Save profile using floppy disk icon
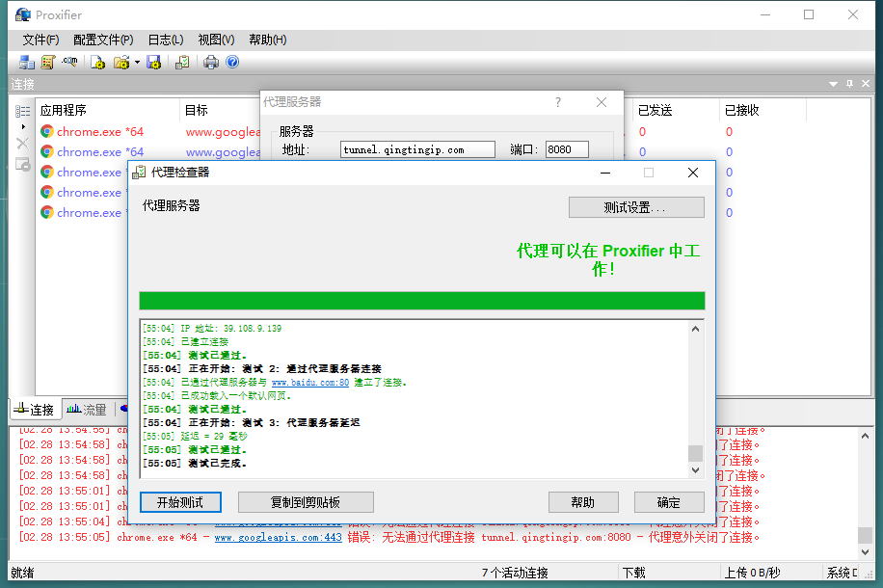The image size is (883, 588). (153, 62)
